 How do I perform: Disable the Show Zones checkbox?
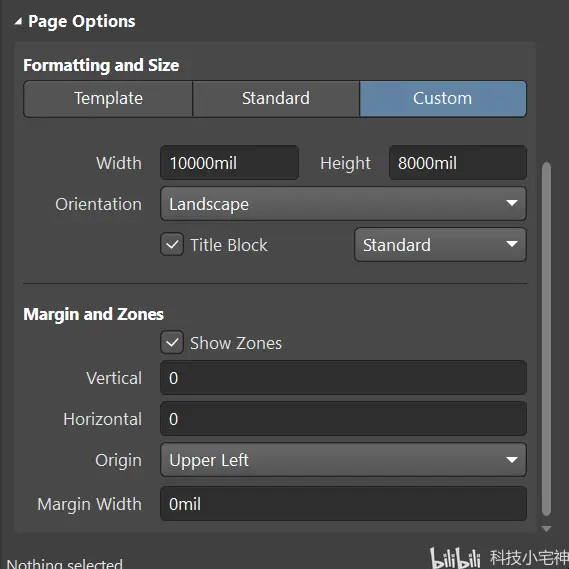(172, 342)
